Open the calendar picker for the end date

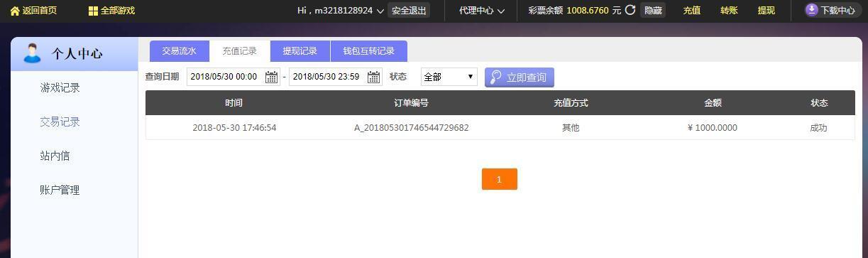pos(374,77)
